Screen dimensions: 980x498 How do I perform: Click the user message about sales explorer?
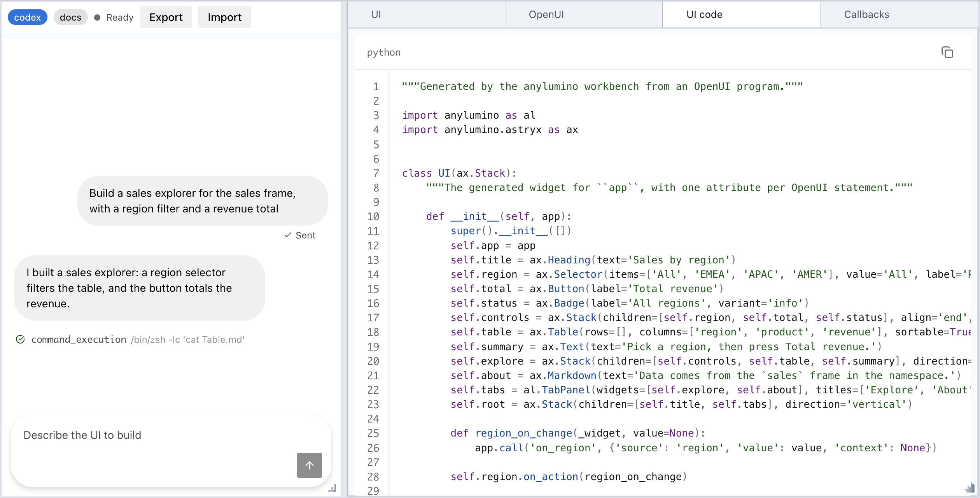202,201
